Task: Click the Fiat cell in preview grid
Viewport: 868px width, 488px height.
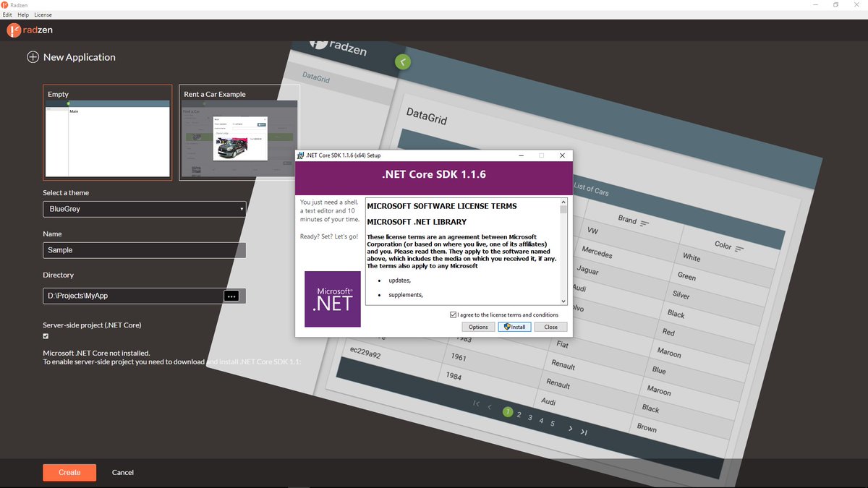Action: point(562,344)
